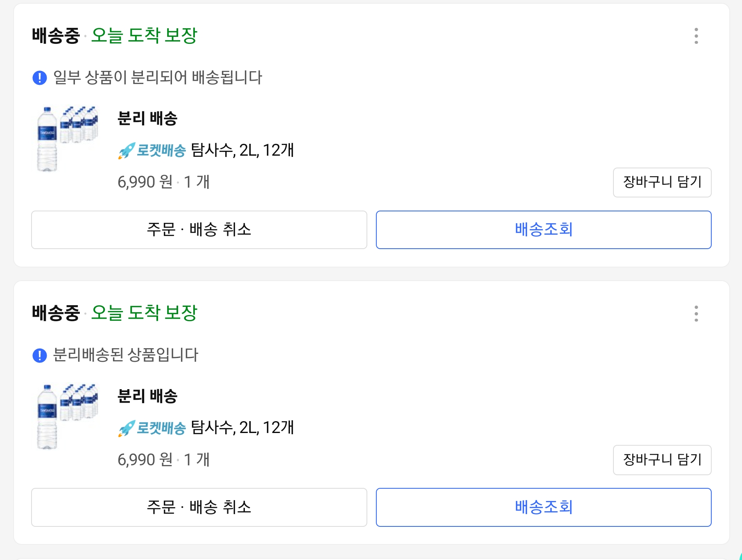Track delivery with '배송조회' on the bottom order
Viewport: 742px width, 560px height.
pyautogui.click(x=543, y=507)
